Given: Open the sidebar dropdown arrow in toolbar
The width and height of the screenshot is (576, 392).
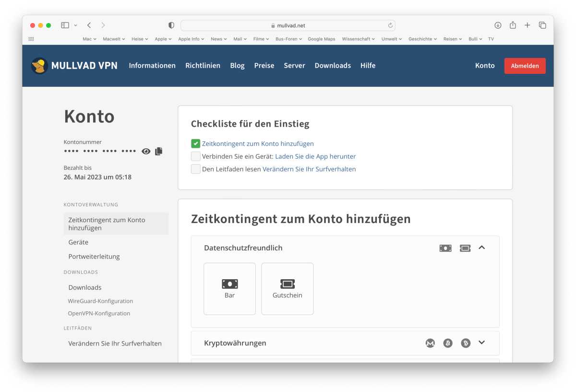Looking at the screenshot, I should point(76,25).
